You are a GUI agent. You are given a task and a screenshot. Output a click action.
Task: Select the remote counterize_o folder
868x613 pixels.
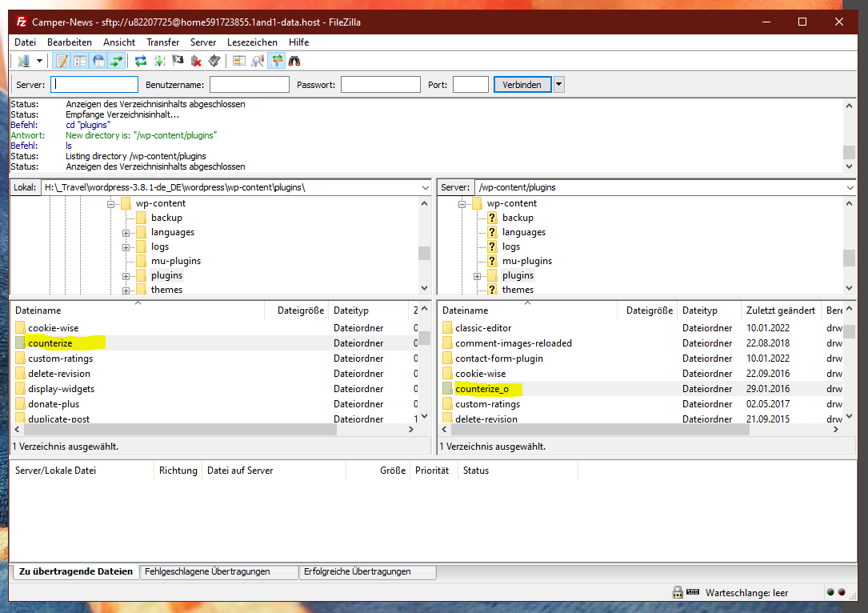point(481,389)
